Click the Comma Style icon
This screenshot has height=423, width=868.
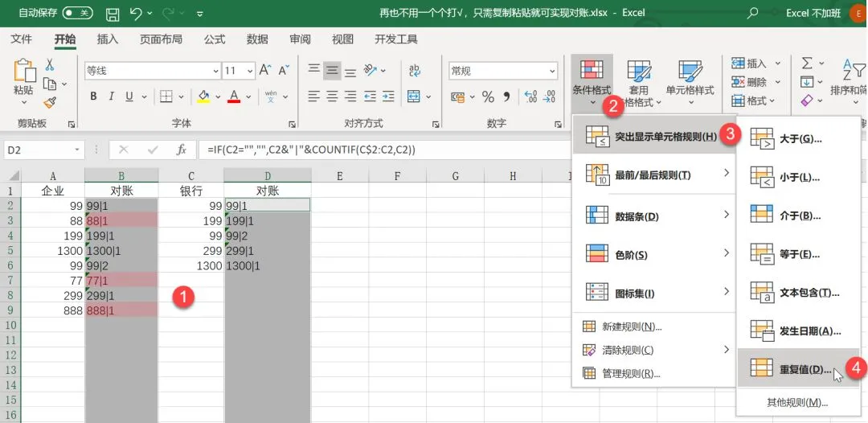506,97
